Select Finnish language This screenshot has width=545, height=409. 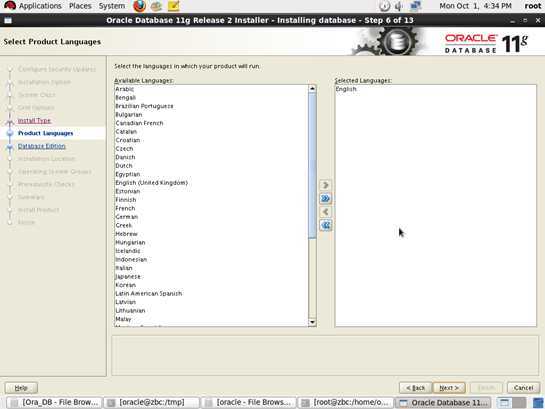126,200
